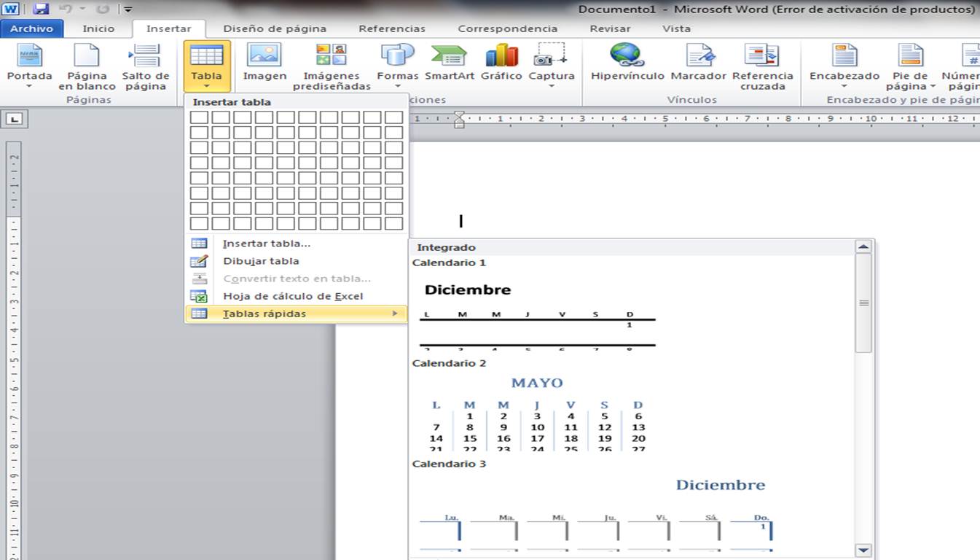Open the Tablas rápidas submenu
This screenshot has width=980, height=560.
pyautogui.click(x=296, y=314)
